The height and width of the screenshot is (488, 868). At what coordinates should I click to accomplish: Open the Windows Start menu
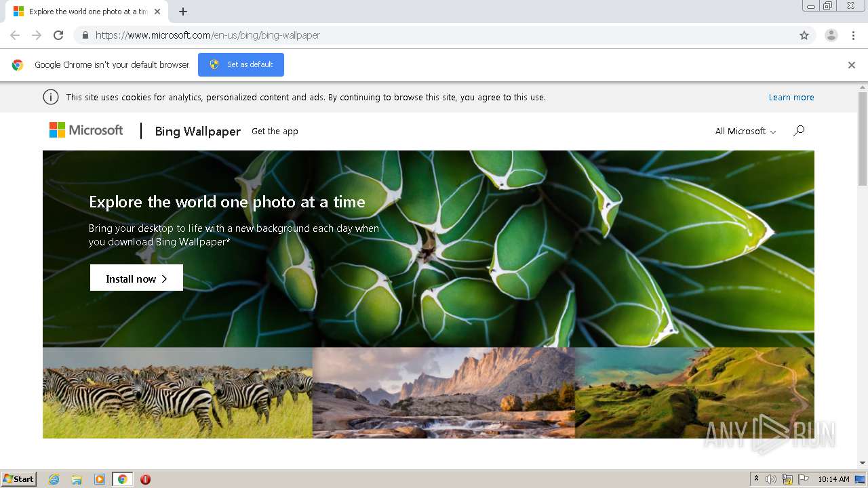pyautogui.click(x=19, y=479)
